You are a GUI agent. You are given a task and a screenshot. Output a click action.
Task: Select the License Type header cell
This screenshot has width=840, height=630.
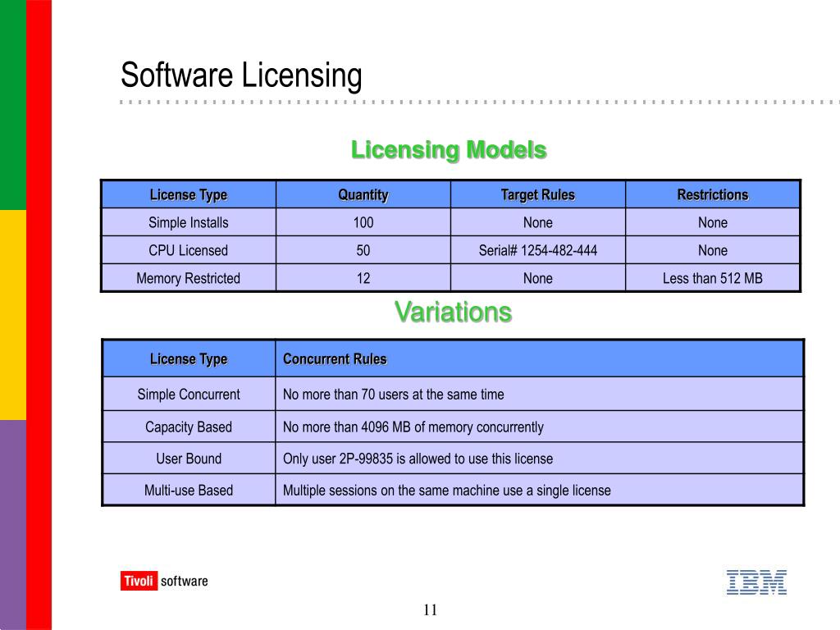[189, 194]
